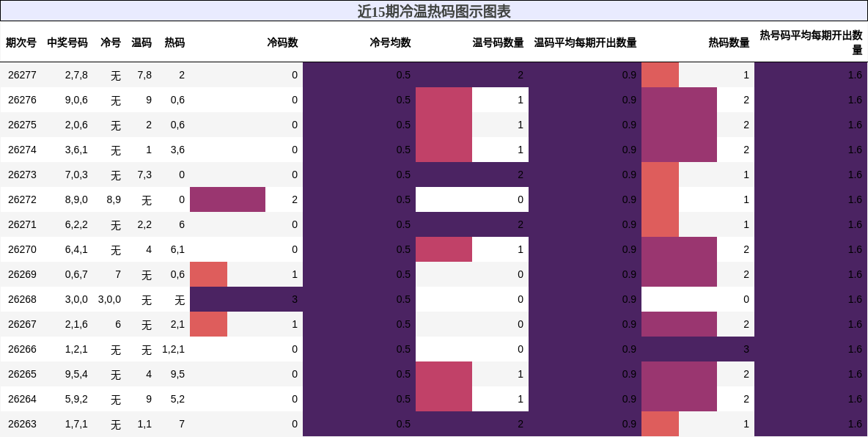Click the 1.6 average value in row 26263
The height and width of the screenshot is (437, 868).
(x=856, y=424)
